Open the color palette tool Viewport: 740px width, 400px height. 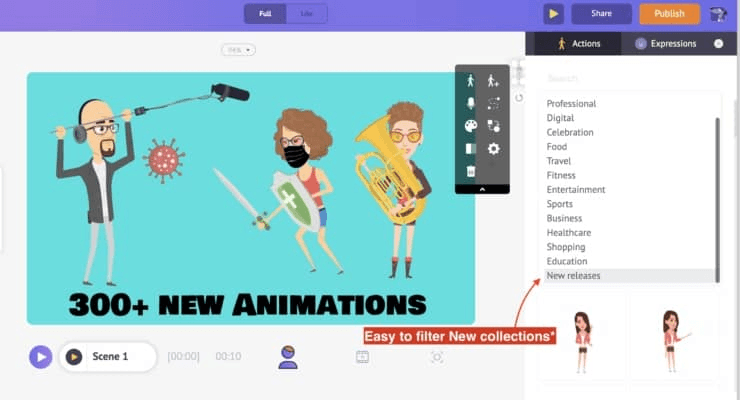[471, 126]
